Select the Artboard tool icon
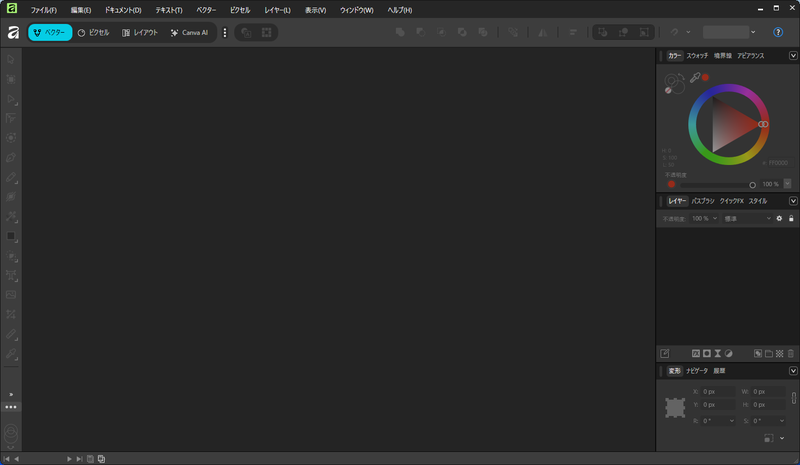Image resolution: width=800 pixels, height=465 pixels. tap(11, 79)
